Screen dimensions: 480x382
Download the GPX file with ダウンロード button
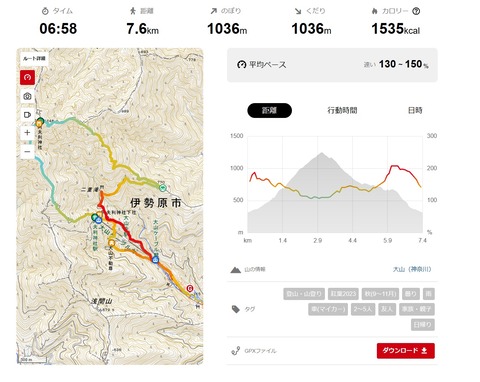click(x=406, y=351)
